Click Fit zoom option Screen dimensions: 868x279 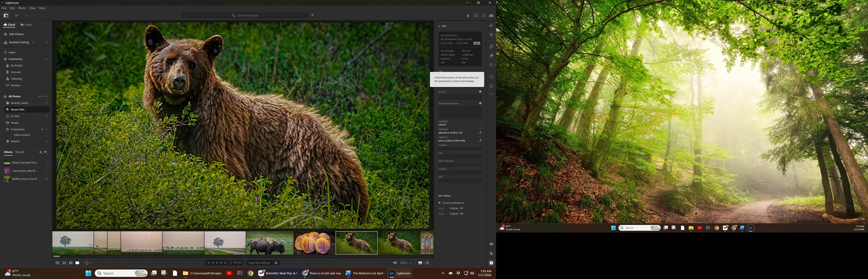(x=395, y=263)
